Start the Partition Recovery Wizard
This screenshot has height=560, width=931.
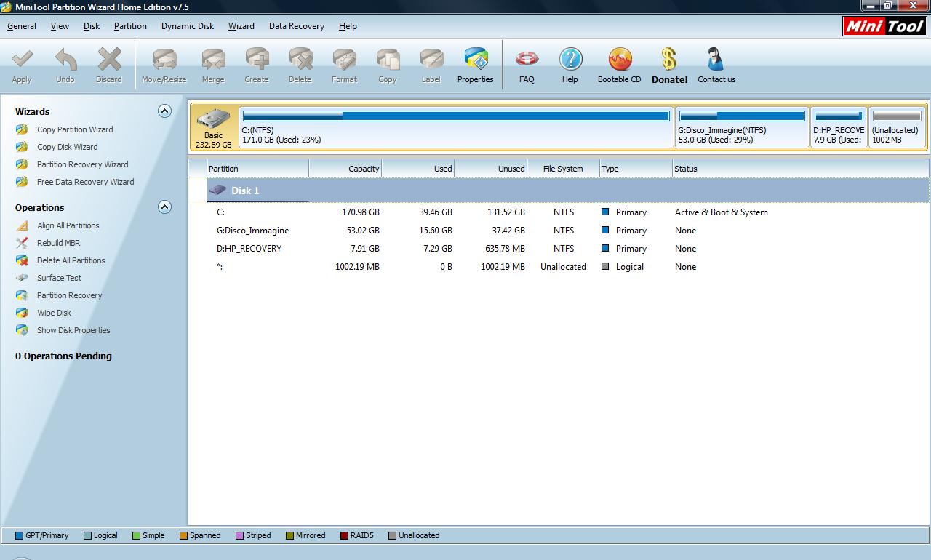point(82,164)
